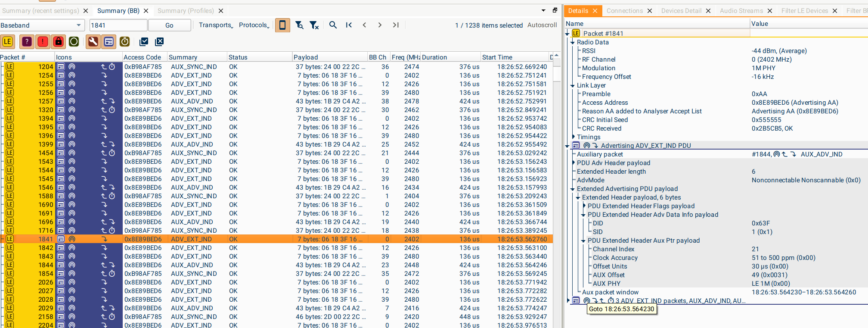Click the phone device filter icon
868x328 pixels.
point(282,25)
